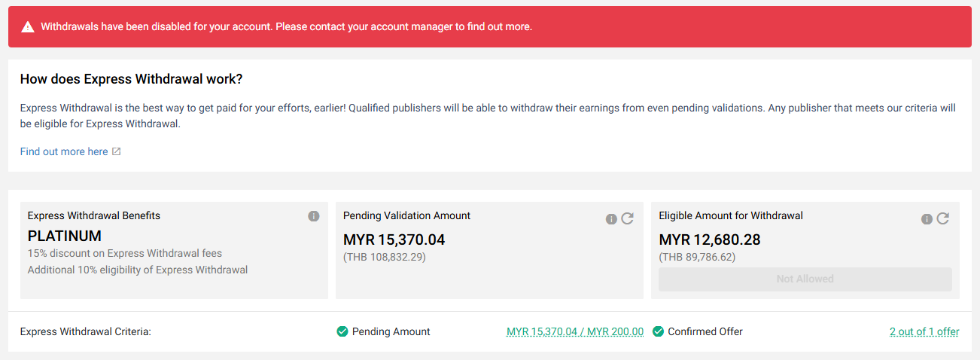Refresh the Eligible Amount for Withdrawal
The width and height of the screenshot is (980, 360).
click(943, 218)
